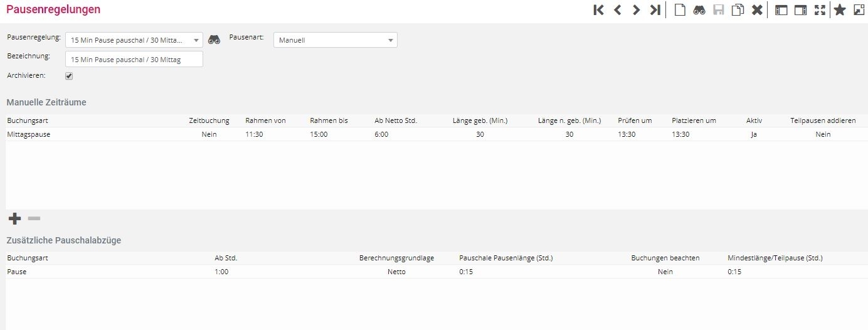
Task: Go to the next record
Action: click(x=636, y=10)
